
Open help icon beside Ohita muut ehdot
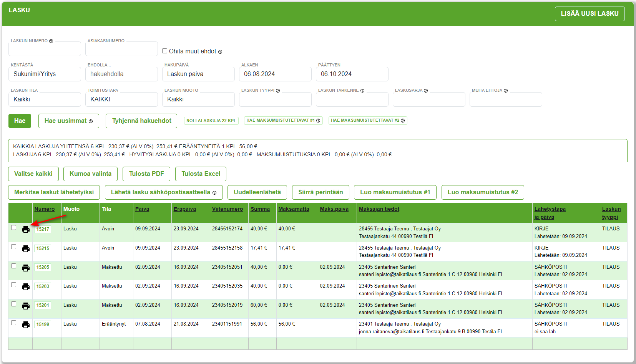[x=220, y=52]
